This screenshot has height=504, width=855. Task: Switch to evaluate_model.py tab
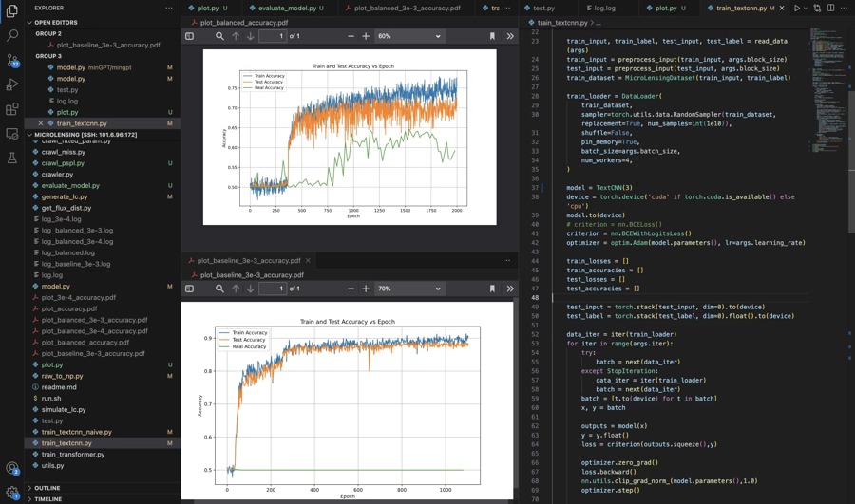(x=287, y=9)
